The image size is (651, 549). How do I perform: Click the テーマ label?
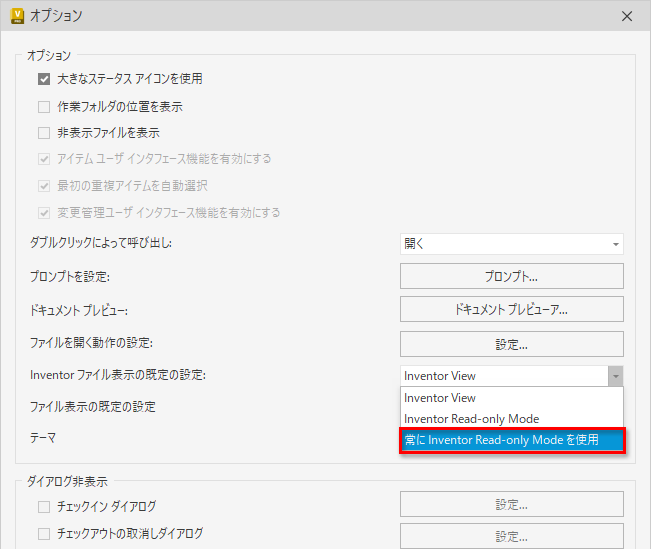pyautogui.click(x=43, y=438)
